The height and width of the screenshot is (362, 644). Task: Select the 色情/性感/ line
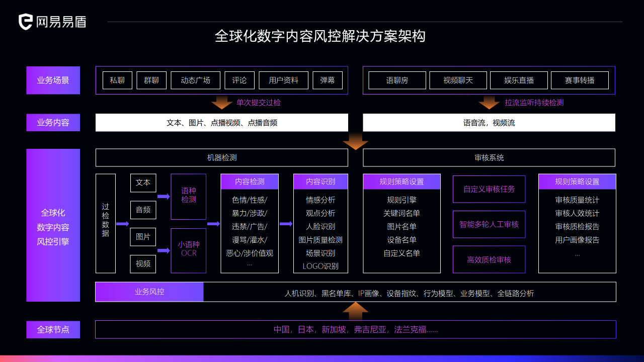pos(250,200)
